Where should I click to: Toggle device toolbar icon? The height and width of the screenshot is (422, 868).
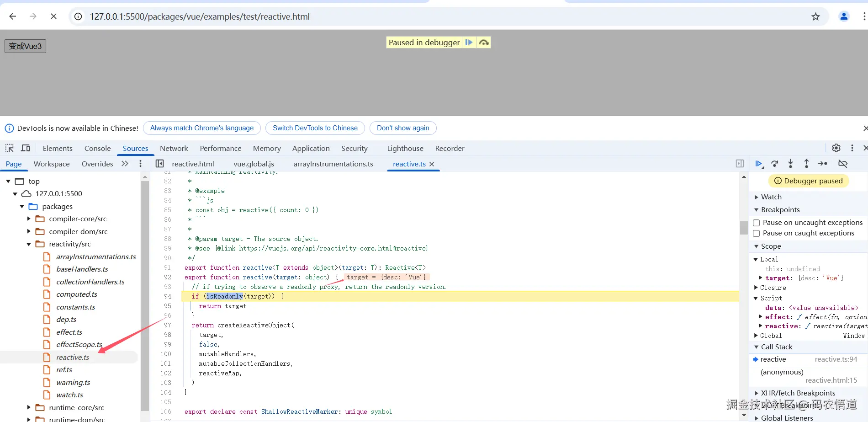pyautogui.click(x=26, y=148)
